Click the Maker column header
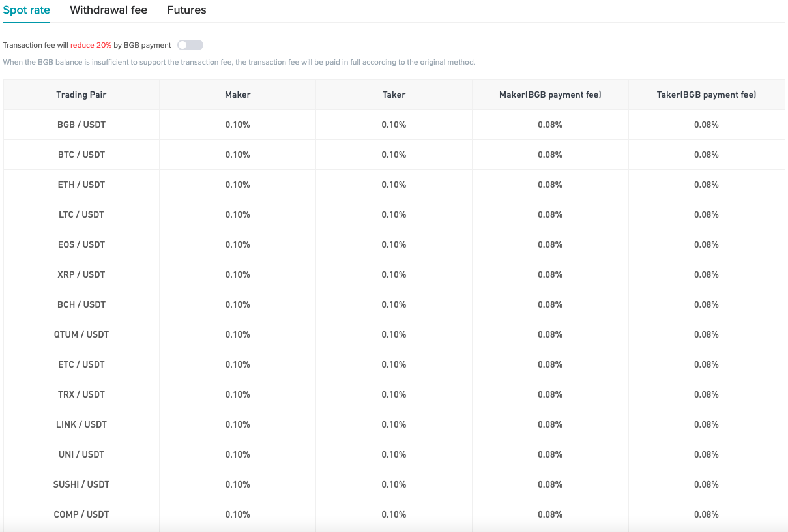Image resolution: width=788 pixels, height=532 pixels. click(238, 95)
